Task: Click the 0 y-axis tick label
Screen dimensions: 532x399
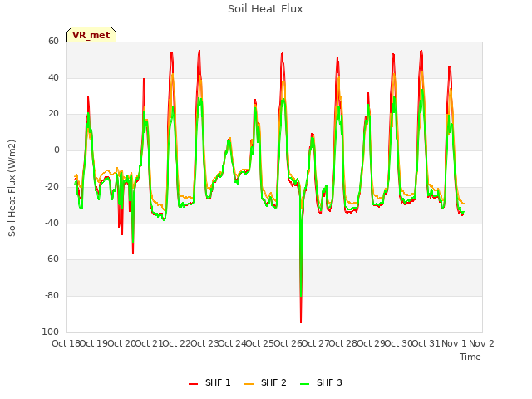Action: pos(57,150)
